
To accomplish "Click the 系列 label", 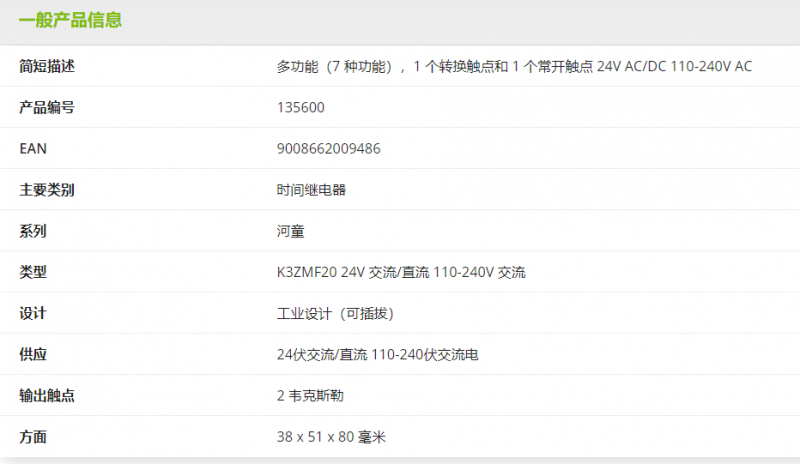I will [33, 231].
